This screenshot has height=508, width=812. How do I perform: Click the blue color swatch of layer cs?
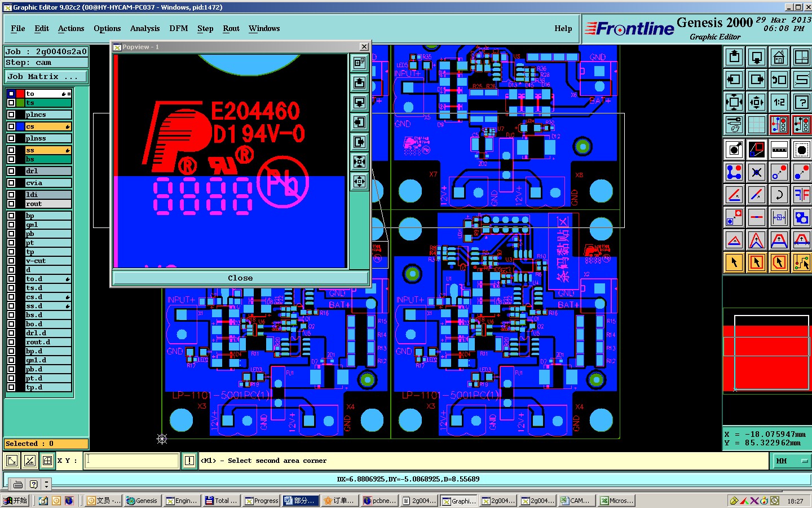coord(20,126)
